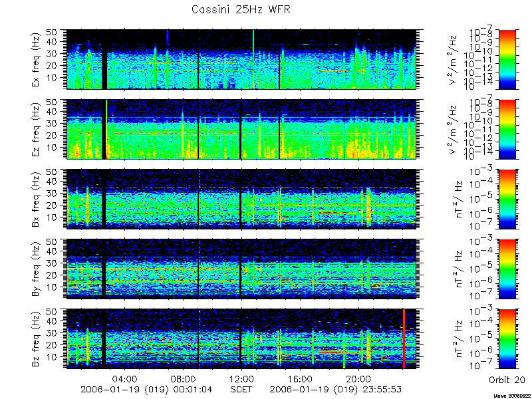Click the Cassini 25Hz WFR title
532x399 pixels.
click(241, 9)
